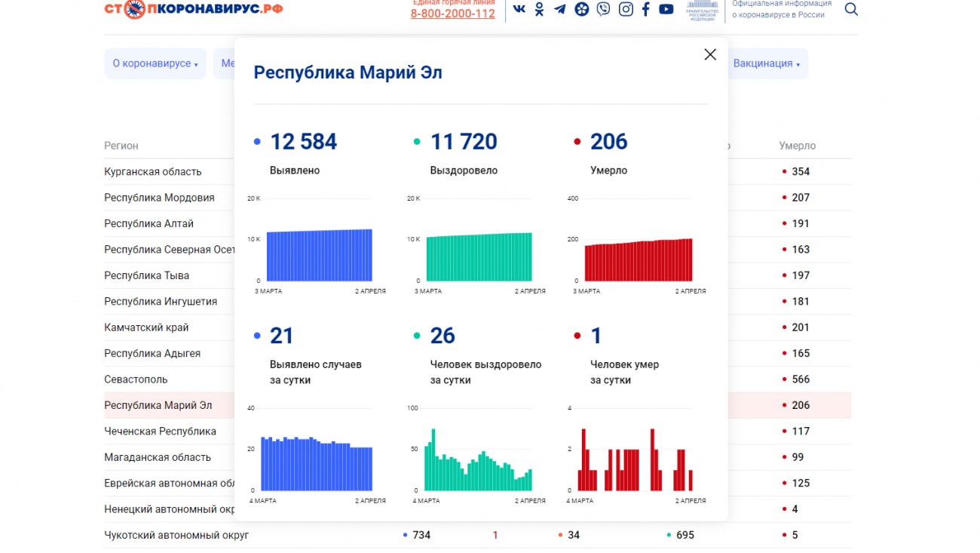This screenshot has width=980, height=553.
Task: Click the стопкоронавирус.рф site logo
Action: (x=194, y=9)
